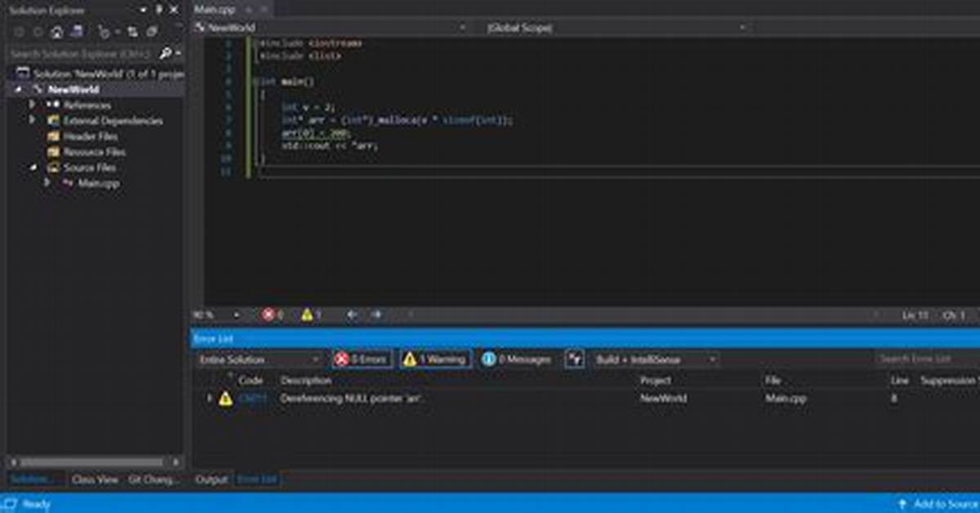Click Sync with Active Document icon
Screen dimensions: 980x513
click(132, 33)
